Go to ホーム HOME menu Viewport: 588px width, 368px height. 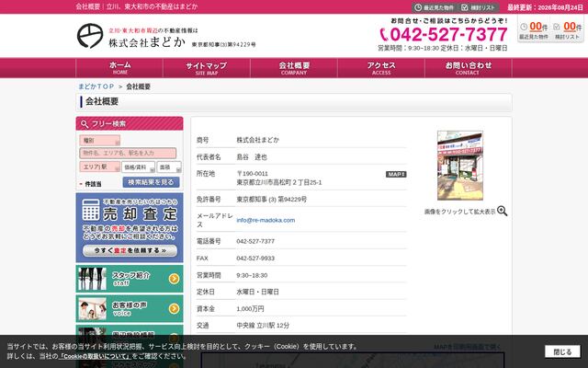119,68
